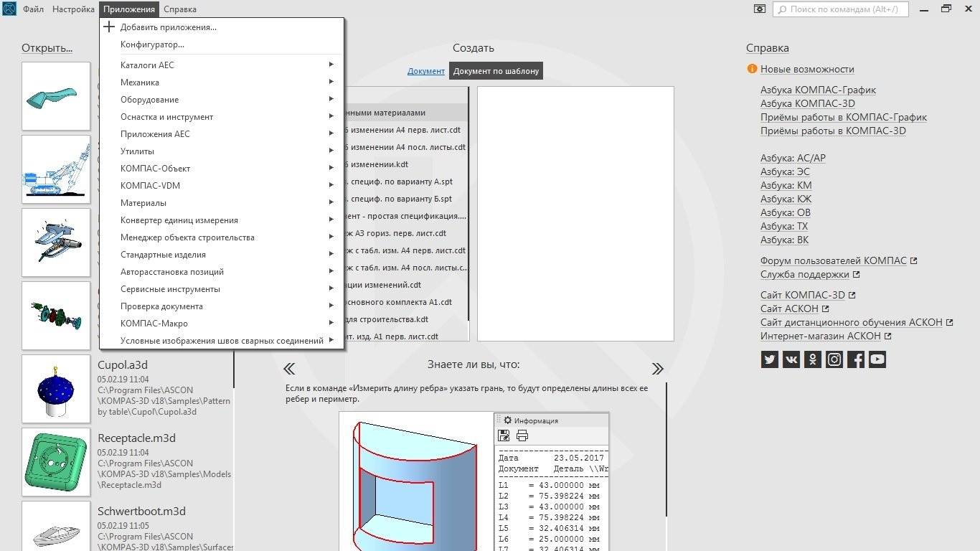Click the Odnoklassniki social icon

click(813, 359)
